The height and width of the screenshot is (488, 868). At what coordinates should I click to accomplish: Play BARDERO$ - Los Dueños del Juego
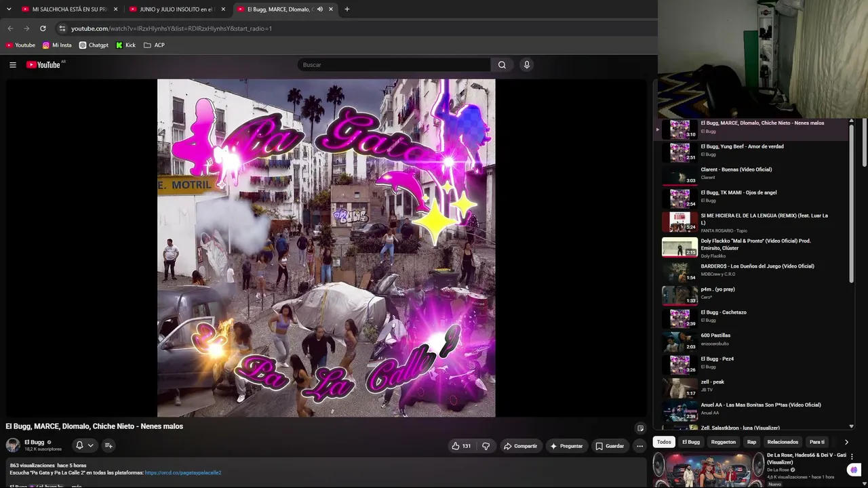[751, 272]
